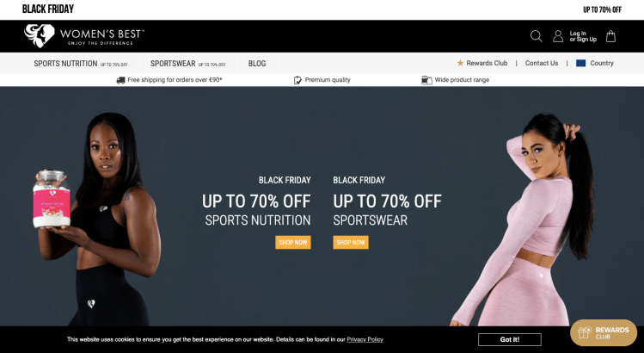Click the gold star Rewards icon
644x353 pixels.
coord(460,63)
